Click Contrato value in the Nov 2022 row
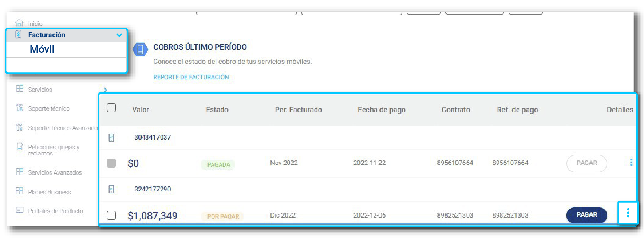 coord(455,163)
